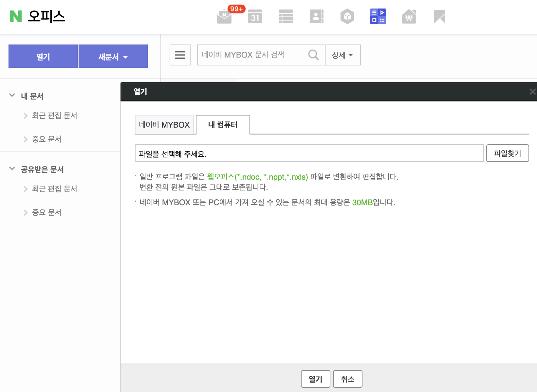Open the Memo list icon in top bar
Image resolution: width=537 pixels, height=392 pixels.
point(286,16)
